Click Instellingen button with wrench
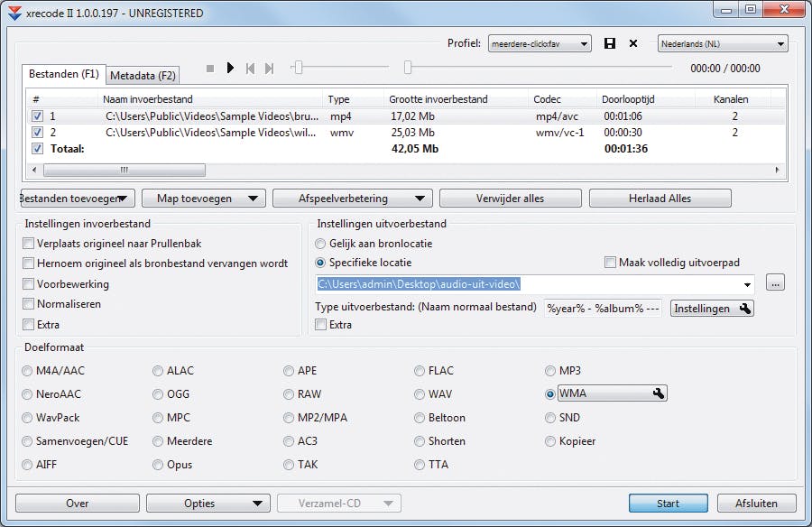 click(712, 309)
